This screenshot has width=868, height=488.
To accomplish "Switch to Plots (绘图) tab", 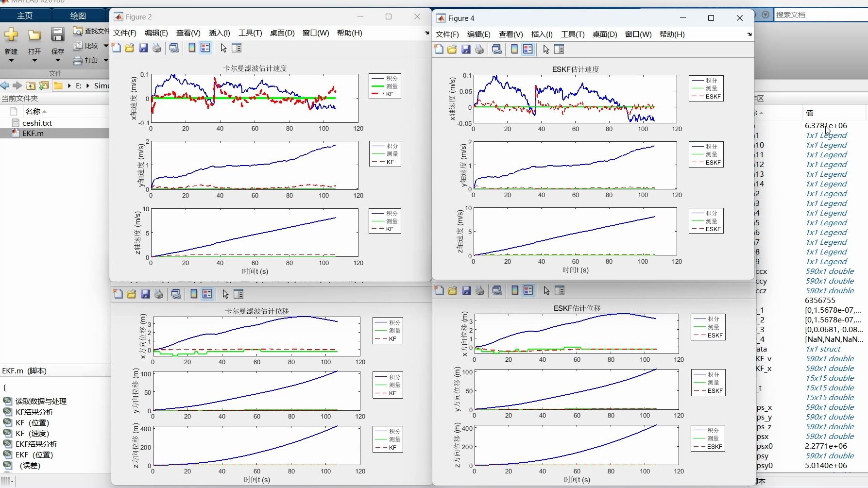I will pos(78,16).
